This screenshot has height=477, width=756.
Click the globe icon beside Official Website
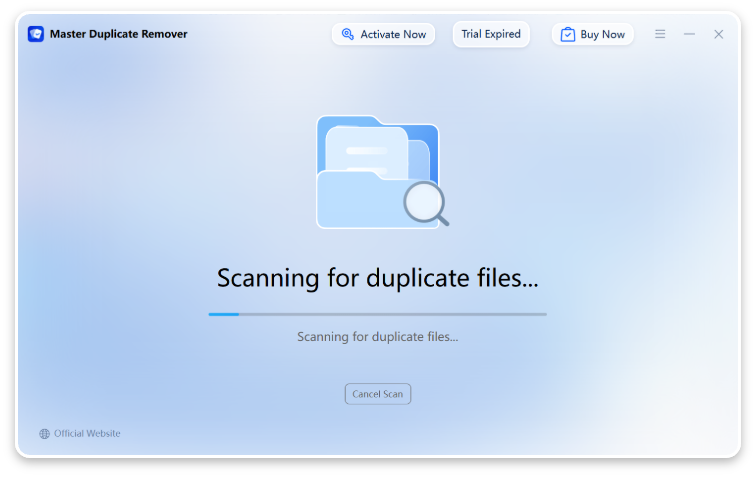tap(44, 434)
